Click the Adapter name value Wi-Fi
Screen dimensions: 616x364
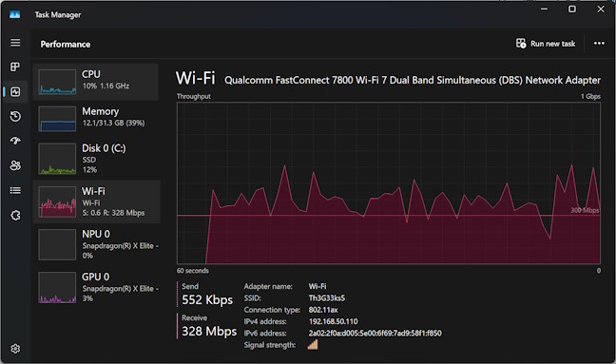pos(318,286)
